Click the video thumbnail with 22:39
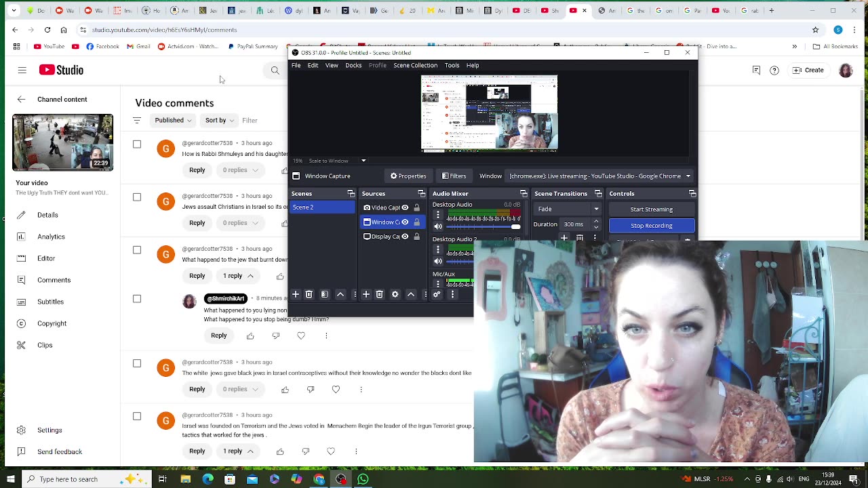The image size is (868, 488). pyautogui.click(x=62, y=142)
